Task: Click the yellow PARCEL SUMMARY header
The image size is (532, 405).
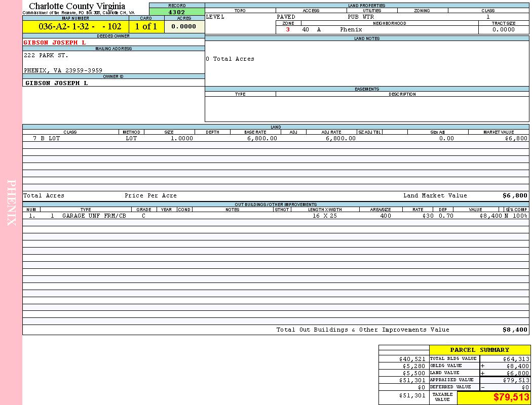Action: (x=479, y=350)
